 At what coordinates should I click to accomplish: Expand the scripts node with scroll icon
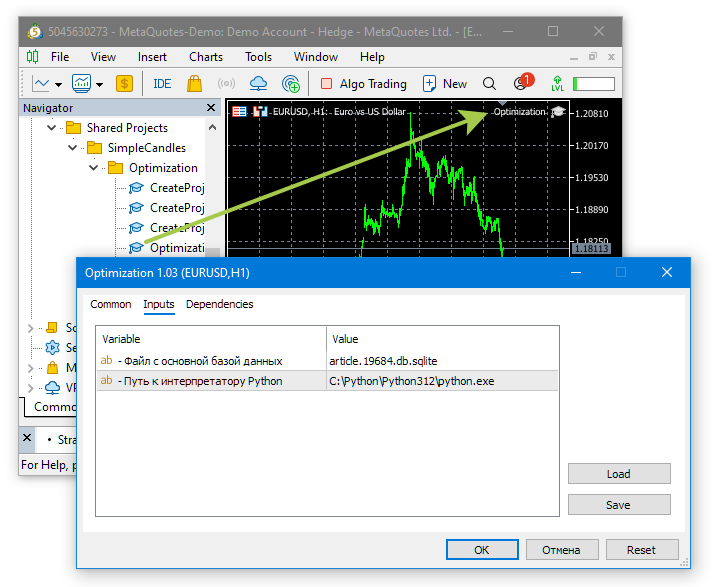(31, 328)
